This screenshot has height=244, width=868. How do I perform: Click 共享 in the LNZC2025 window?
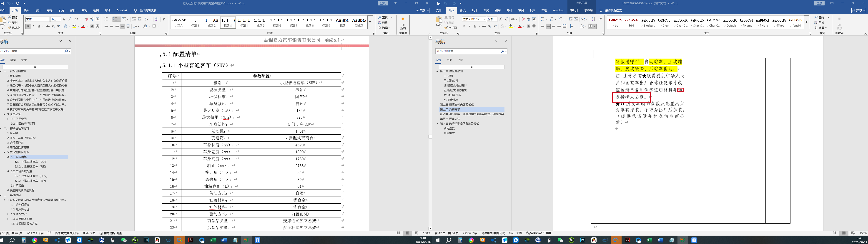[858, 10]
